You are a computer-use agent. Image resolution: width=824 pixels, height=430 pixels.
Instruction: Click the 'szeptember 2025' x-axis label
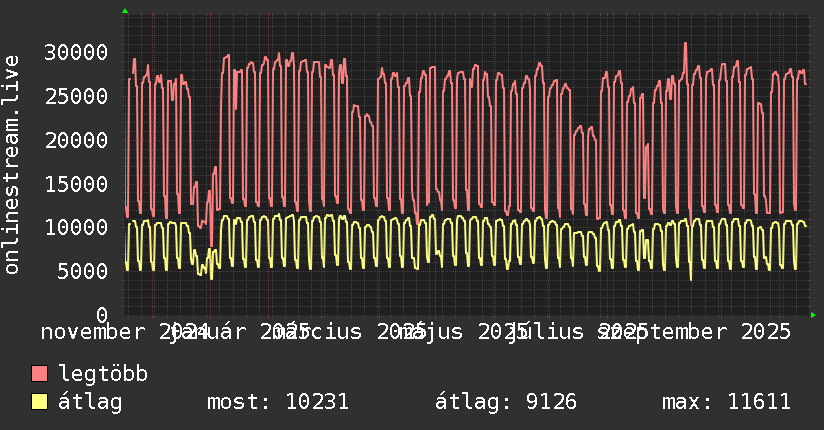point(694,332)
